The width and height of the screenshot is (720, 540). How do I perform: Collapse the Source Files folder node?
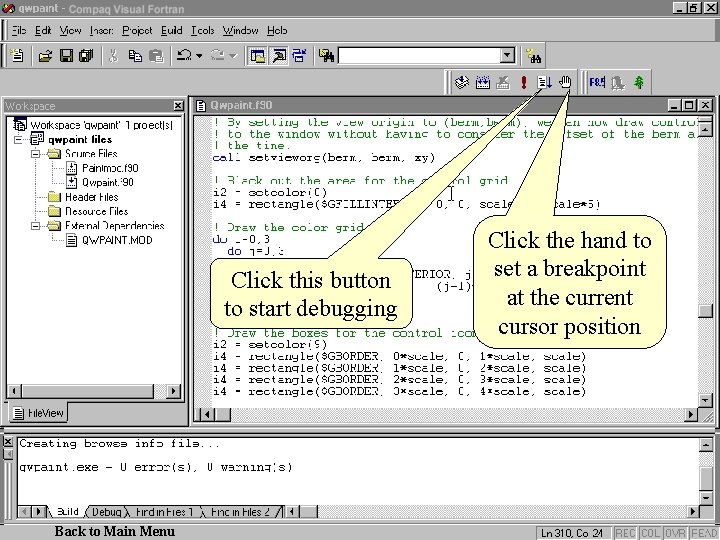(36, 153)
